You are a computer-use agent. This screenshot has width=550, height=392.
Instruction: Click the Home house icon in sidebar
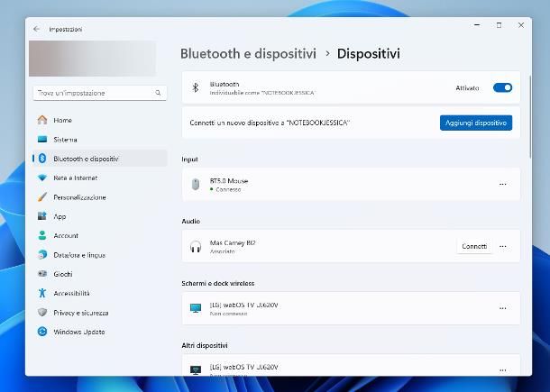(42, 120)
